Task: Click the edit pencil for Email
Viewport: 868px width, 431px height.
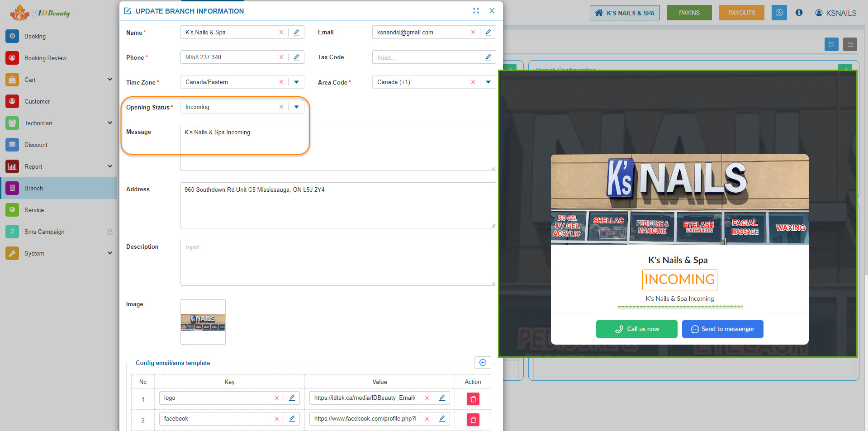Action: pos(489,32)
